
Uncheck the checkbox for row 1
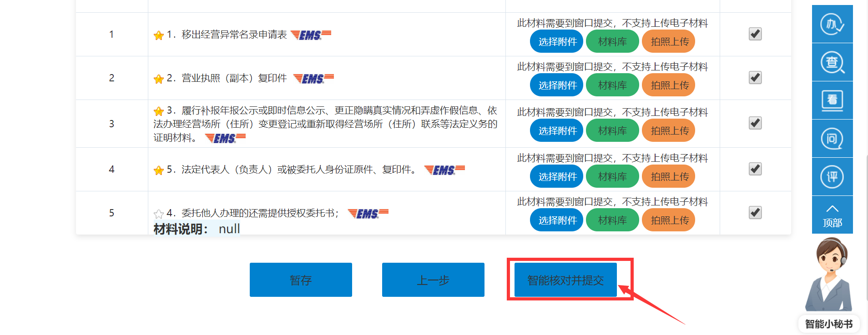point(755,34)
